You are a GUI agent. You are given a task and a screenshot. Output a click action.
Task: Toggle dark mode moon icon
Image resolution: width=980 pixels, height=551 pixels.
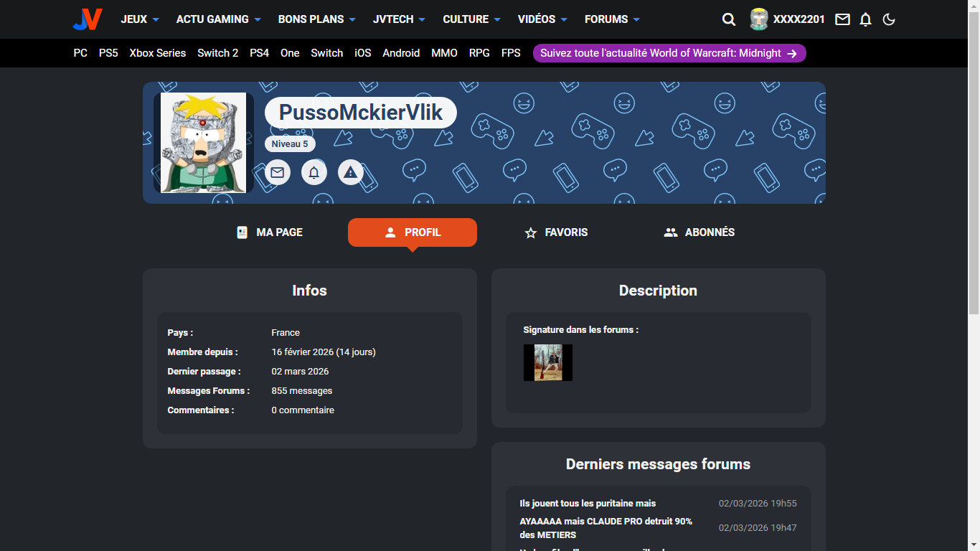(x=889, y=19)
